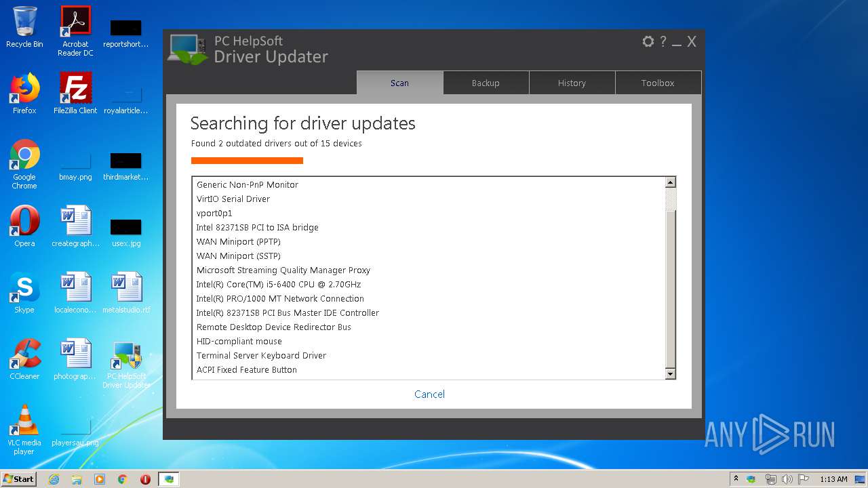Open the Windows Start menu
Image resolution: width=868 pixels, height=488 pixels.
[x=18, y=479]
